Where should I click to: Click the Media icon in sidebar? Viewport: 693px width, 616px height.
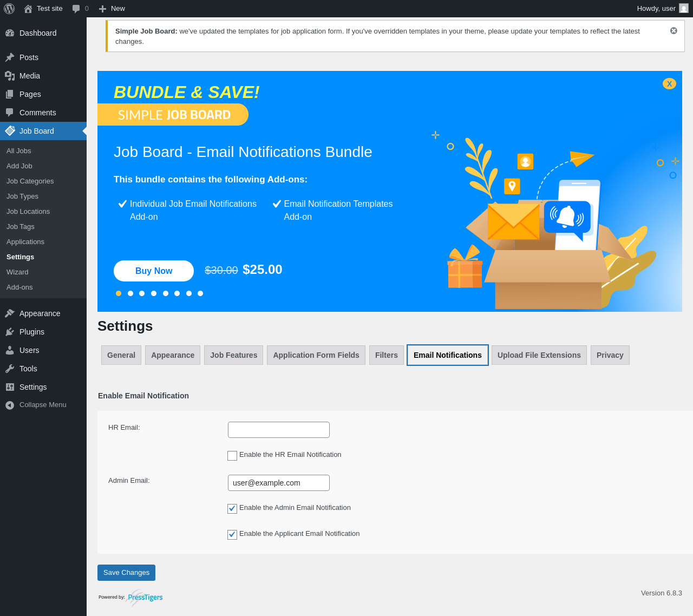(10, 76)
